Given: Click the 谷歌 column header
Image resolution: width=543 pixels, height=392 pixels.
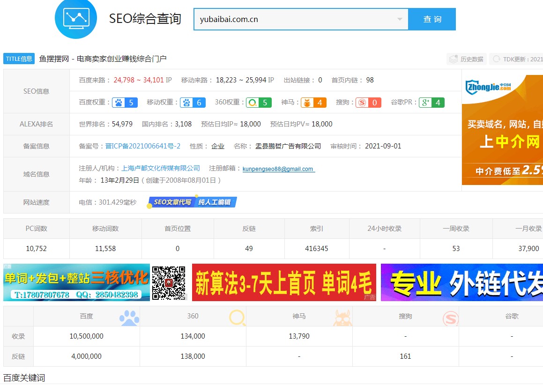Looking at the screenshot, I should click(x=512, y=316).
